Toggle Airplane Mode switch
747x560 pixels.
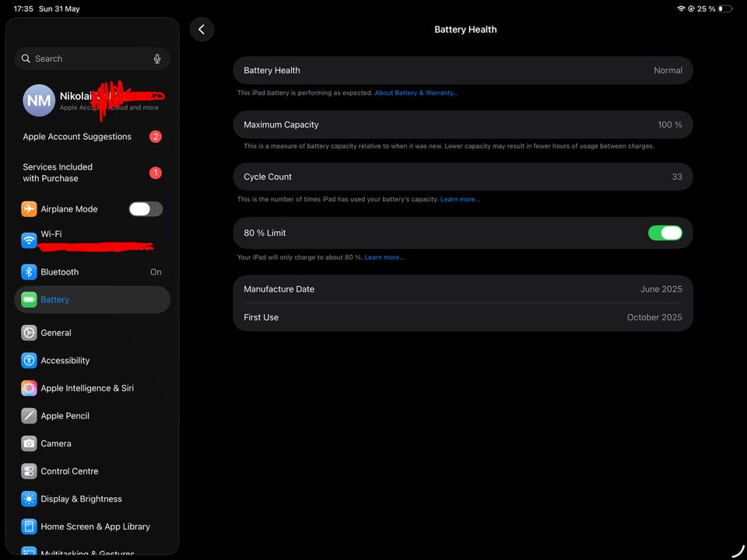click(x=146, y=209)
